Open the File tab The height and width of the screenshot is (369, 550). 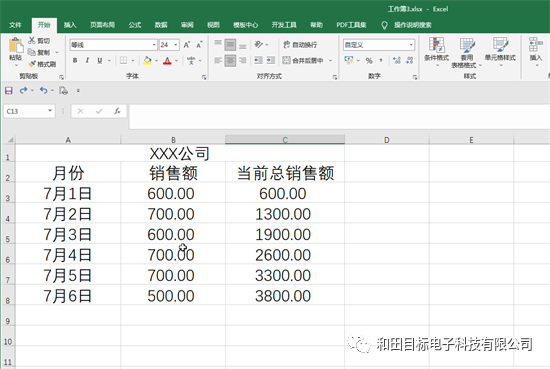coord(15,25)
